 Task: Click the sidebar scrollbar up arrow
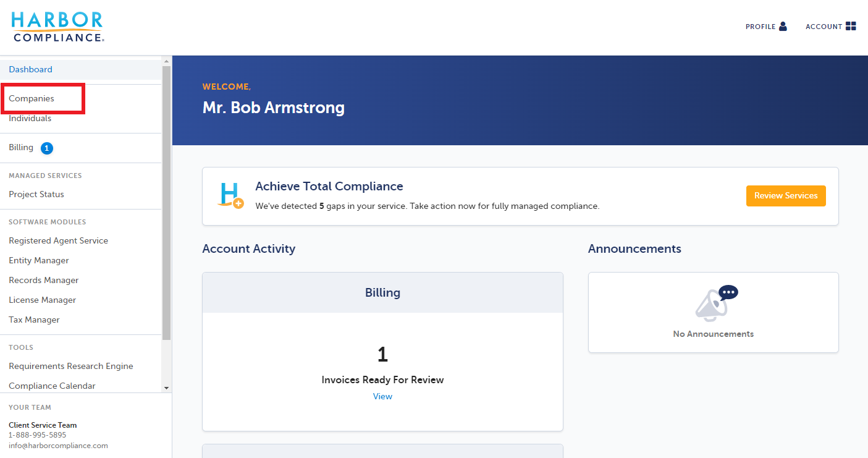click(x=166, y=61)
